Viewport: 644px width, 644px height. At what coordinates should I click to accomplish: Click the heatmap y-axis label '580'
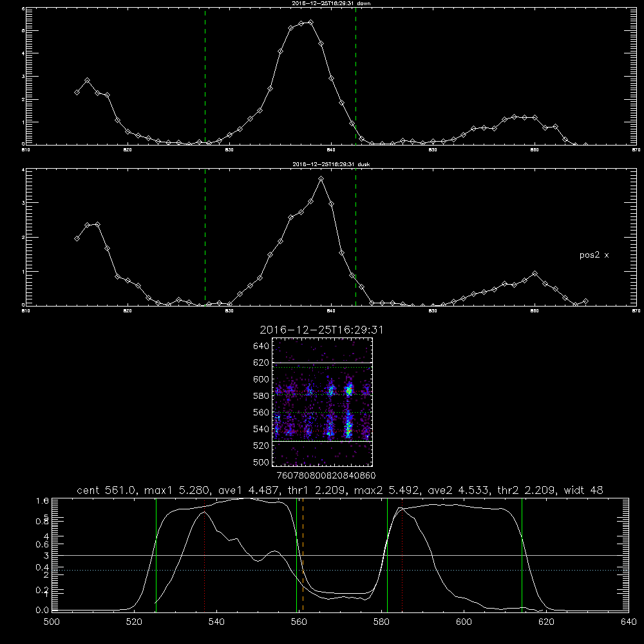(x=261, y=396)
